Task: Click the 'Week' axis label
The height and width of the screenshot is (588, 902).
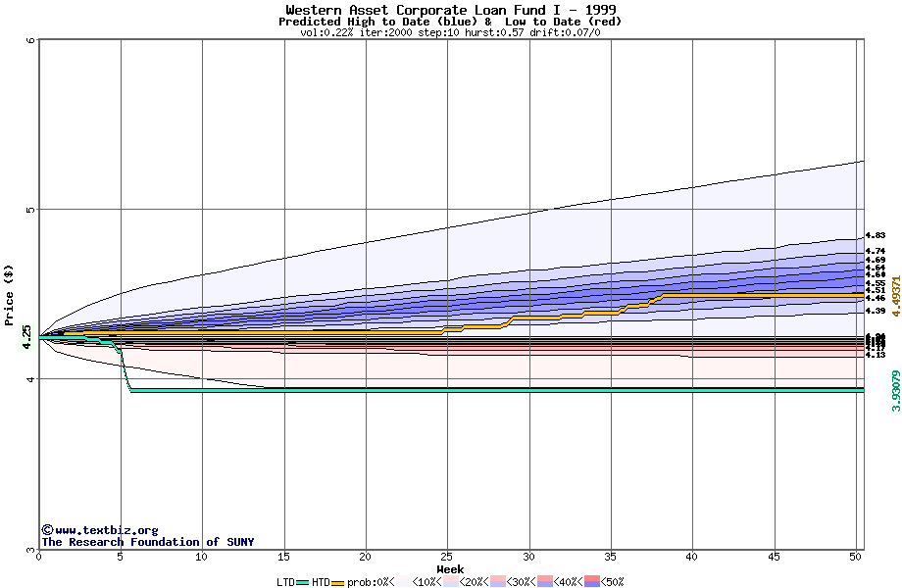Action: 450,569
